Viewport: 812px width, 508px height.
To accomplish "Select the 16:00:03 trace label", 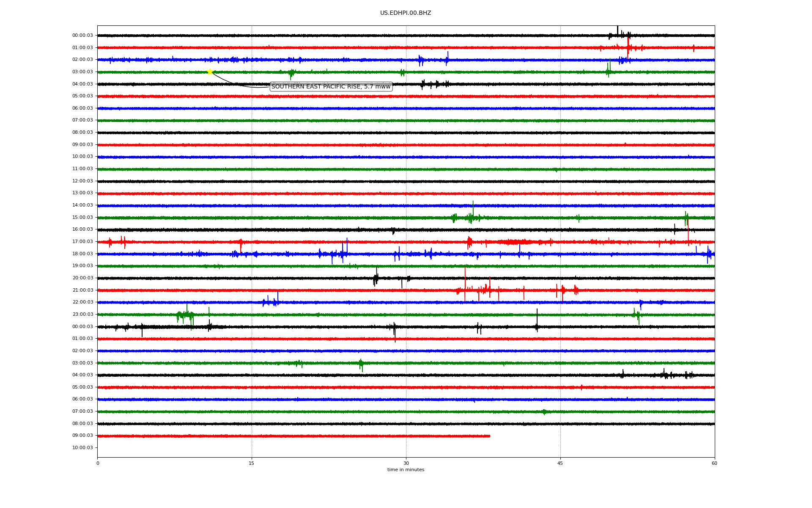I will (x=82, y=229).
